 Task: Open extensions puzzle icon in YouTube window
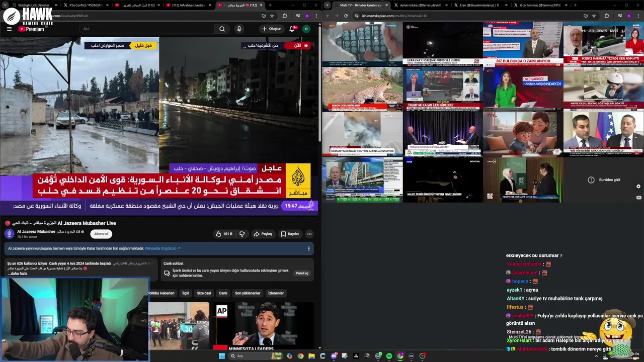click(x=284, y=16)
